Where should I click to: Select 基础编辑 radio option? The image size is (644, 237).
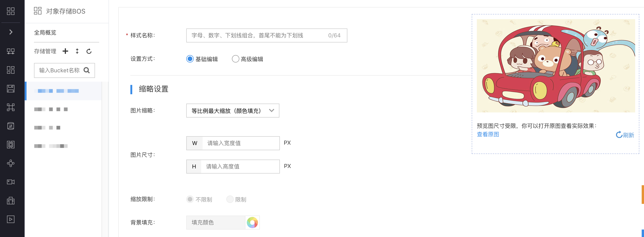tap(202, 59)
